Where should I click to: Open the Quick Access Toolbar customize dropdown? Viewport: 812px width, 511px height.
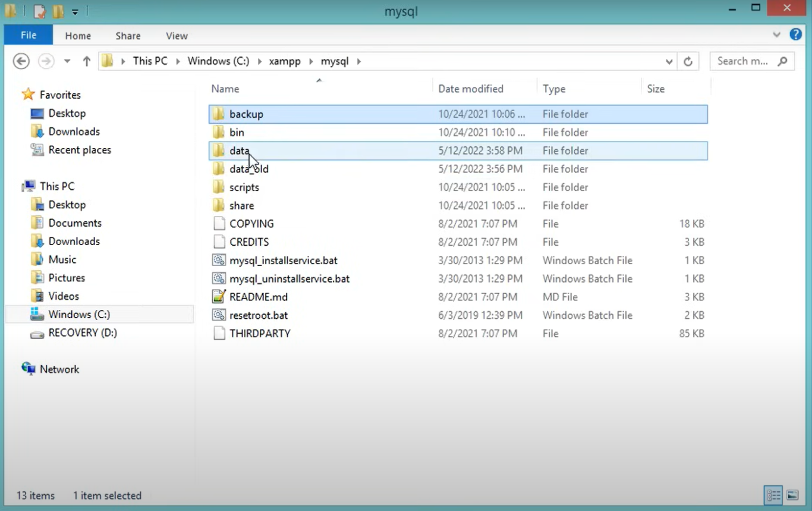(x=75, y=11)
